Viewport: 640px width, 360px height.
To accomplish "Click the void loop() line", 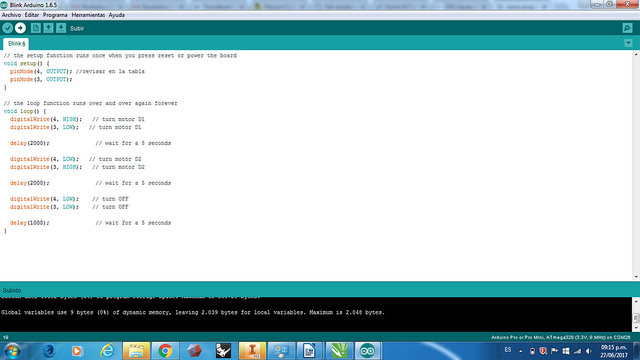I will coord(25,111).
